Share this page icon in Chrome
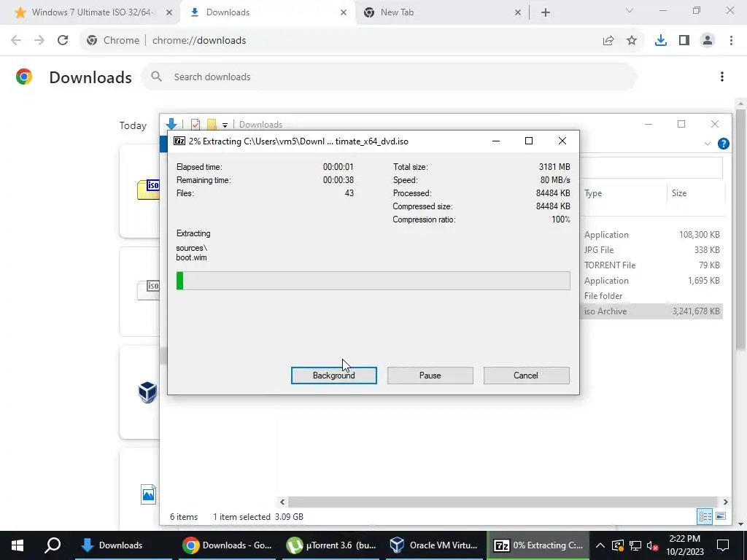The image size is (747, 560). click(608, 41)
